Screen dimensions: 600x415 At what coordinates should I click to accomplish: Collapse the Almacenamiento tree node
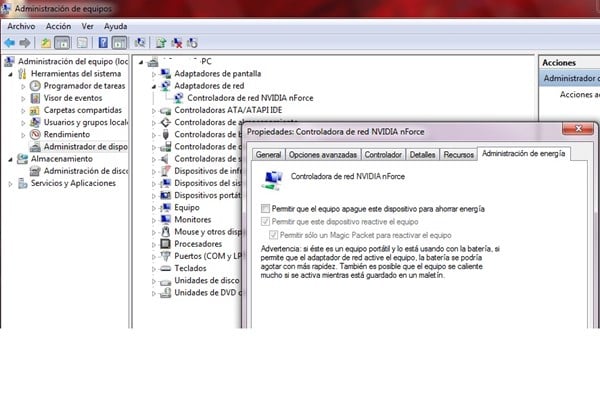coord(10,159)
